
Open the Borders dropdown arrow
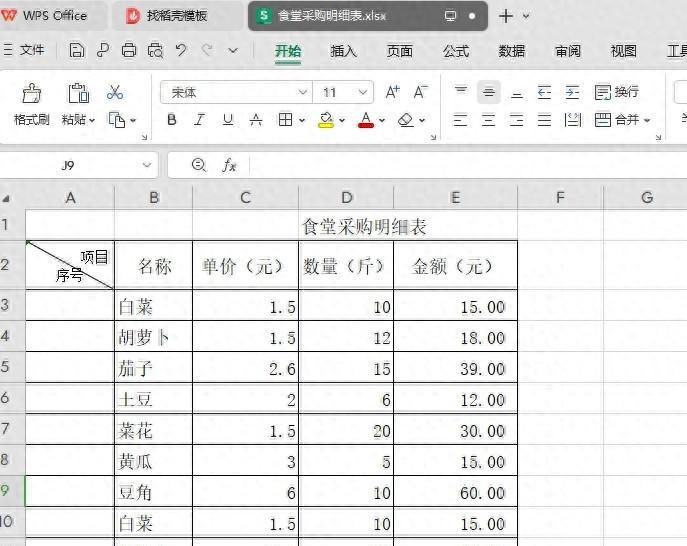pos(302,120)
